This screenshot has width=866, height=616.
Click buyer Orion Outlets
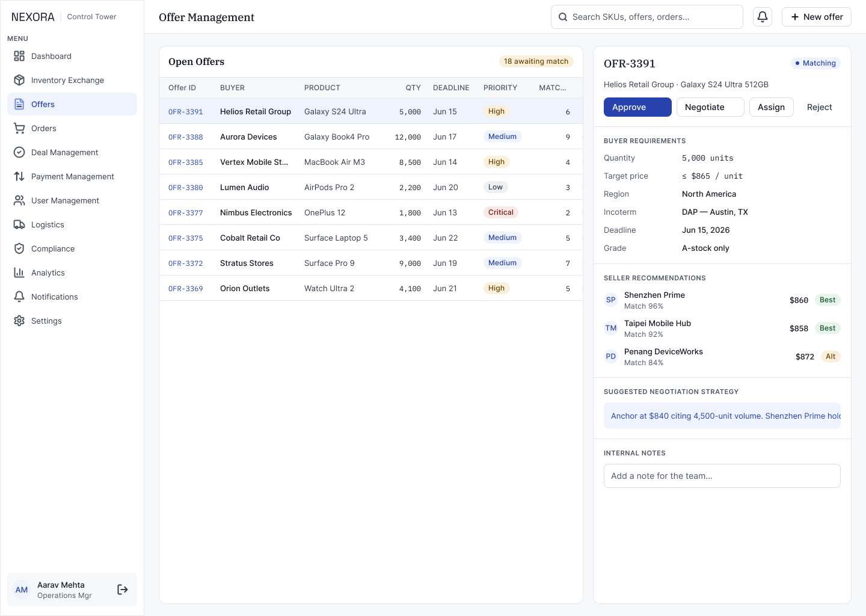245,288
